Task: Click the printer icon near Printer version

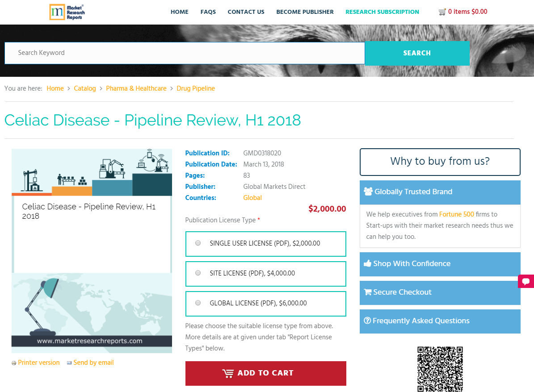Action: tap(13, 363)
